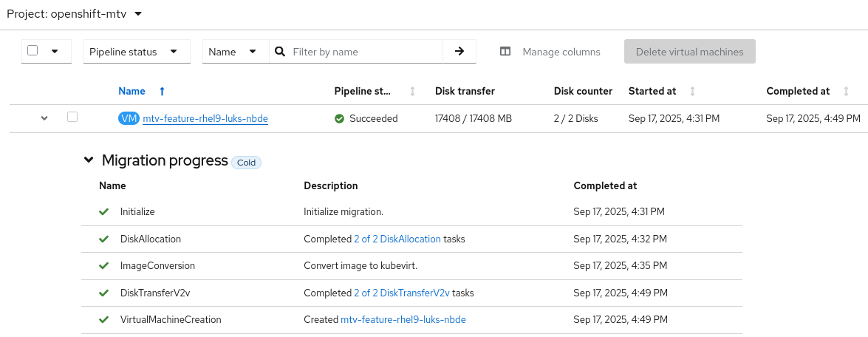Open the Name filter type dropdown

(x=235, y=52)
